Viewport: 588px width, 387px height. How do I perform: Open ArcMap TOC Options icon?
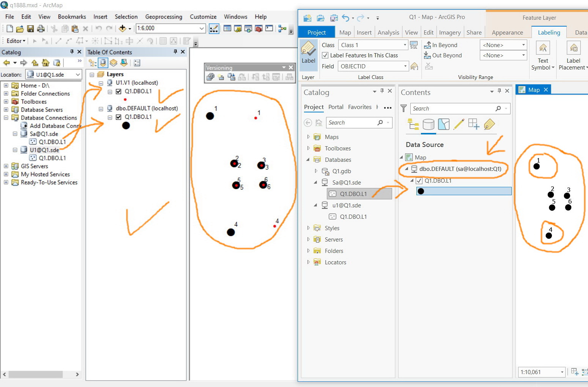click(x=137, y=63)
